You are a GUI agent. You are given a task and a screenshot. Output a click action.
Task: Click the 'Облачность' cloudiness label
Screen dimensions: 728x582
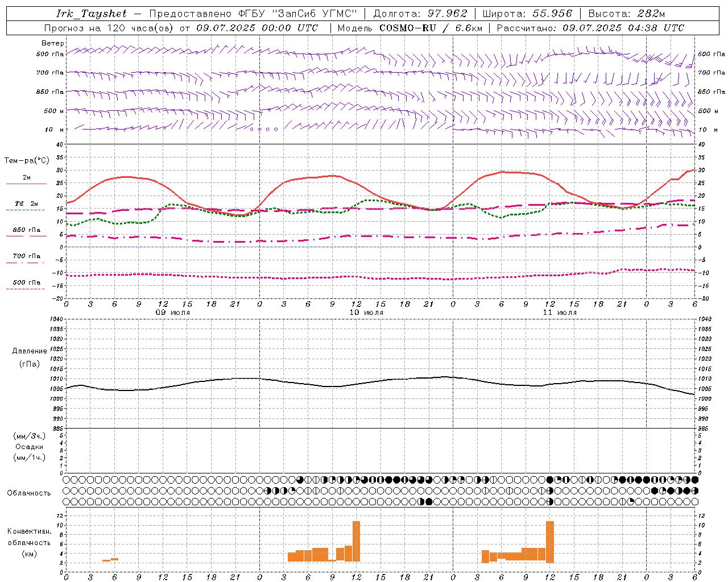coord(29,493)
